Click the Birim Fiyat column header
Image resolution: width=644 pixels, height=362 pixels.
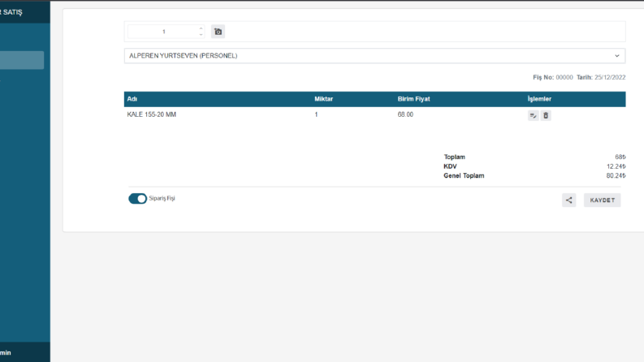pos(413,99)
